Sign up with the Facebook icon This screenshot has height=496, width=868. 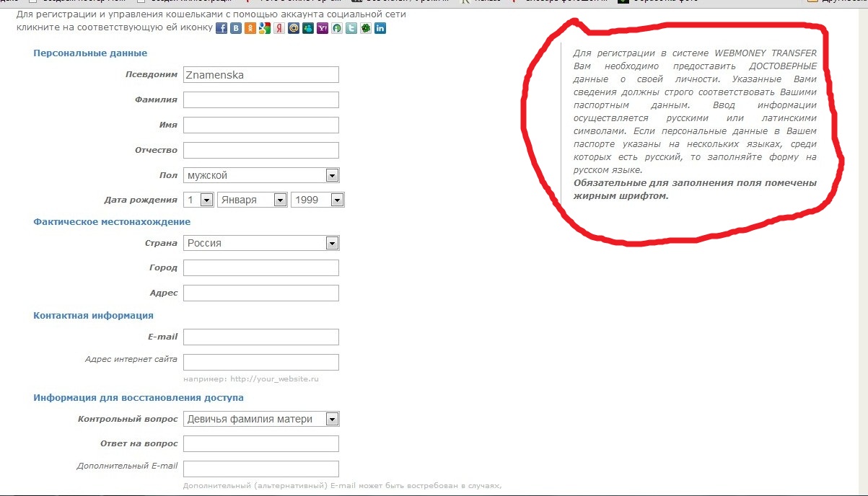point(222,28)
